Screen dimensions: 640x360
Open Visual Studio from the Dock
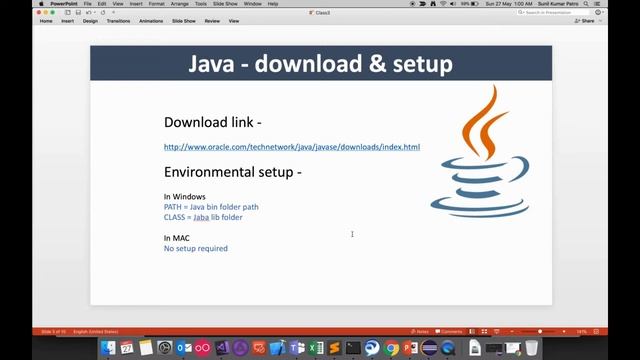(222, 348)
